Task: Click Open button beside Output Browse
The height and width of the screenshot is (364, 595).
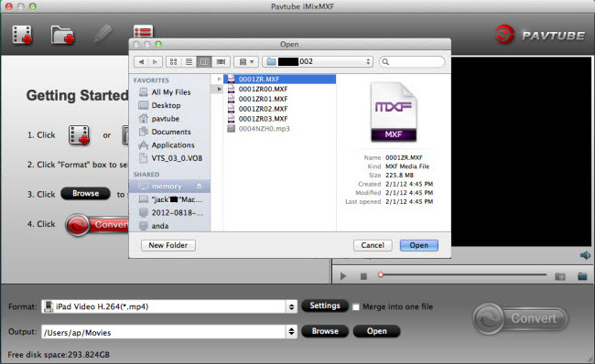Action: pyautogui.click(x=377, y=331)
